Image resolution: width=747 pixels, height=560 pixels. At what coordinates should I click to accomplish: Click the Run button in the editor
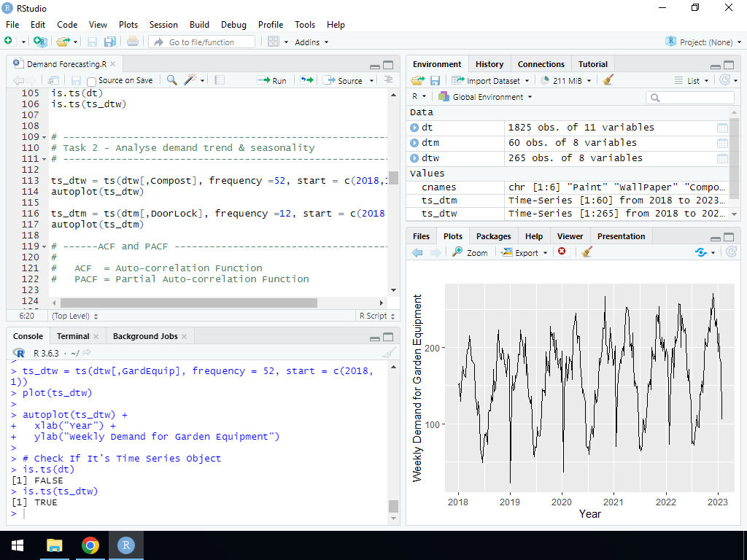pyautogui.click(x=274, y=80)
